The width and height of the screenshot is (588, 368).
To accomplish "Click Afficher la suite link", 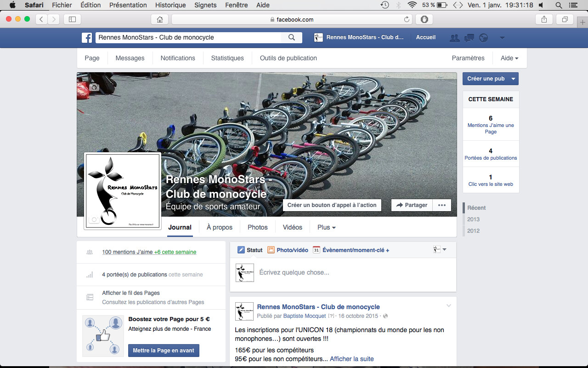I will click(x=352, y=359).
